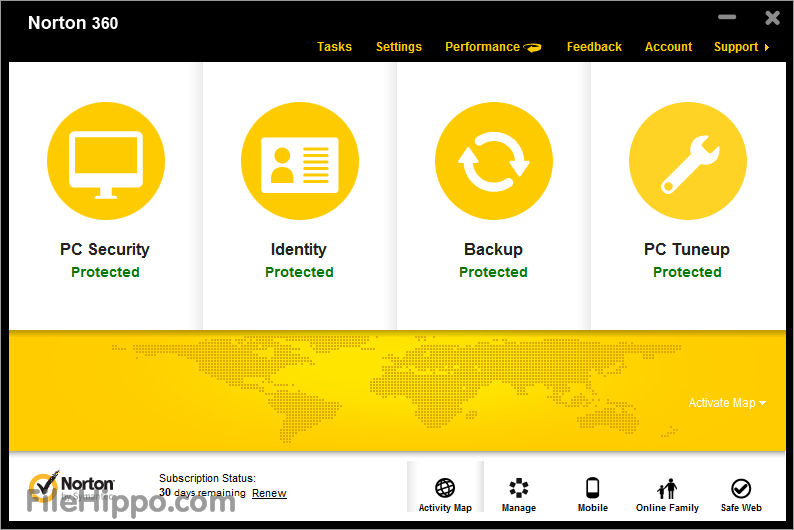The height and width of the screenshot is (530, 794).
Task: Open the Mobile phone icon
Action: 592,488
